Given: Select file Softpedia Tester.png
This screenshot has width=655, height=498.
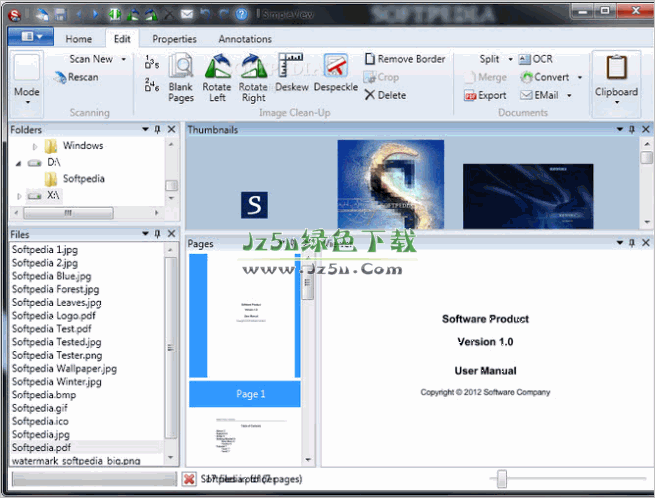Looking at the screenshot, I should click(x=57, y=355).
